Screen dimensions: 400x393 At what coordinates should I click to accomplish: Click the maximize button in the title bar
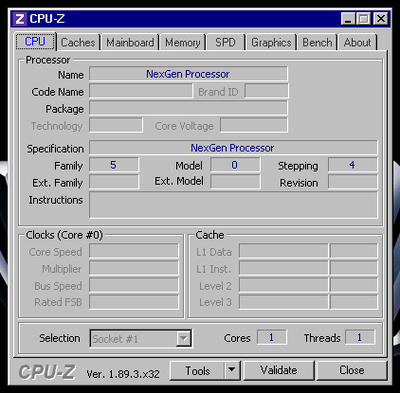click(x=363, y=19)
